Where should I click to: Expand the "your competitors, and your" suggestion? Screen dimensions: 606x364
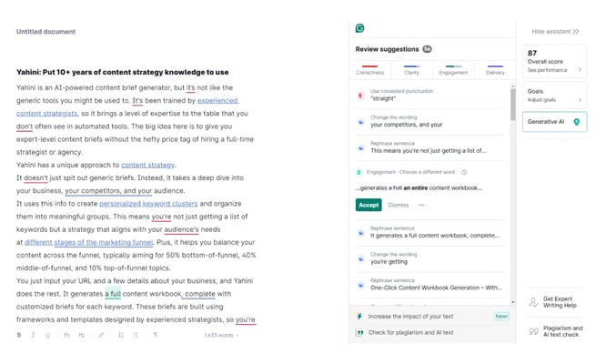pos(429,121)
